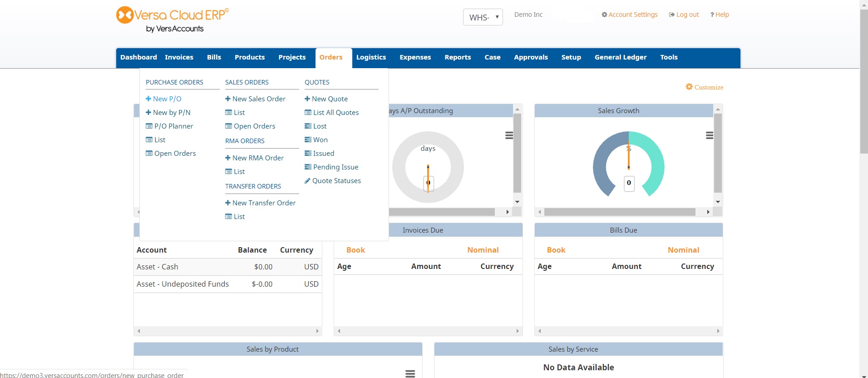
Task: Open Sales Growth chart hamburger menu
Action: pyautogui.click(x=709, y=135)
